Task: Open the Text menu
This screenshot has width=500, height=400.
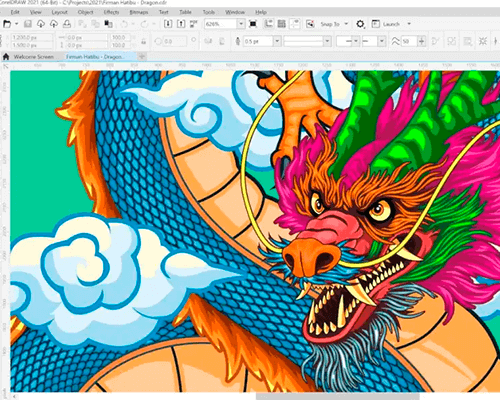Action: pos(163,12)
